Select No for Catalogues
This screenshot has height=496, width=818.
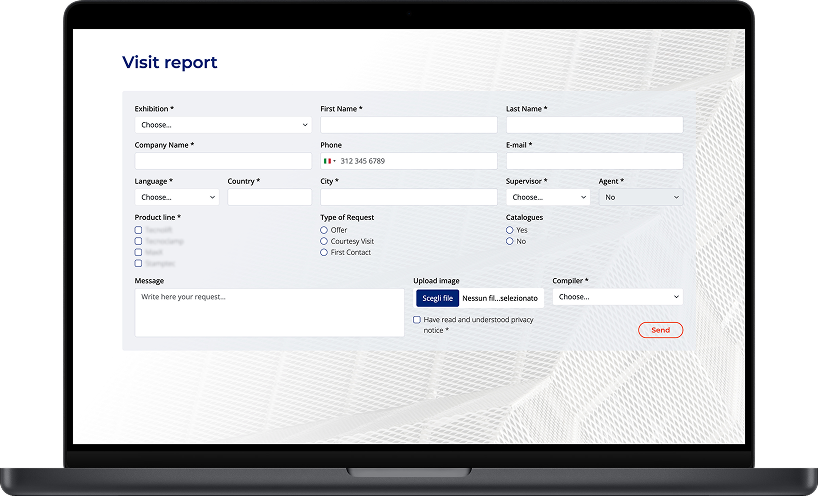510,241
